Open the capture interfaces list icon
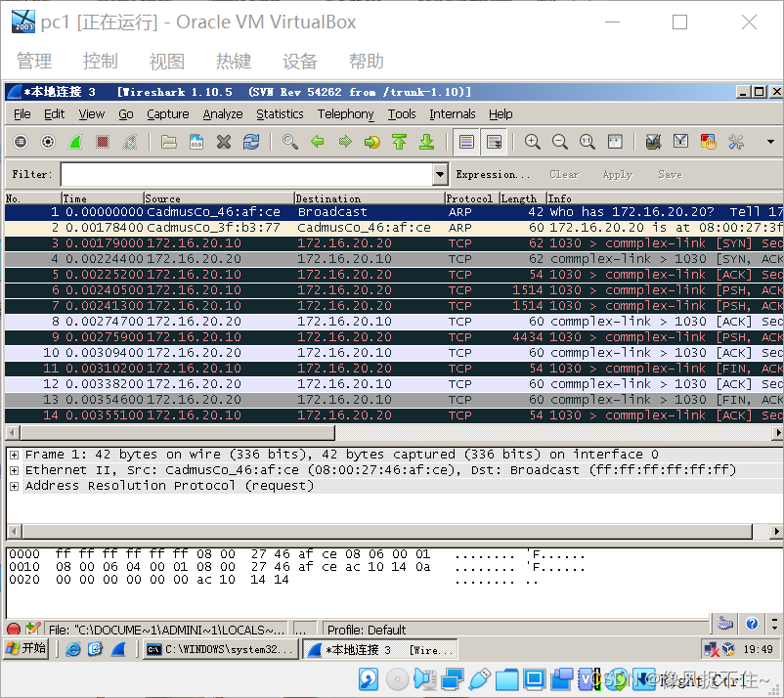Viewport: 784px width, 698px height. pyautogui.click(x=21, y=142)
